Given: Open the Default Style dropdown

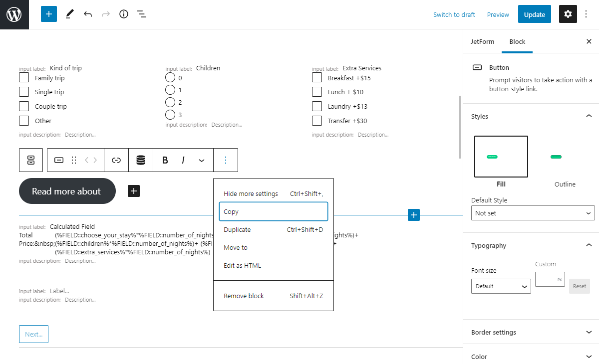Looking at the screenshot, I should (x=533, y=213).
